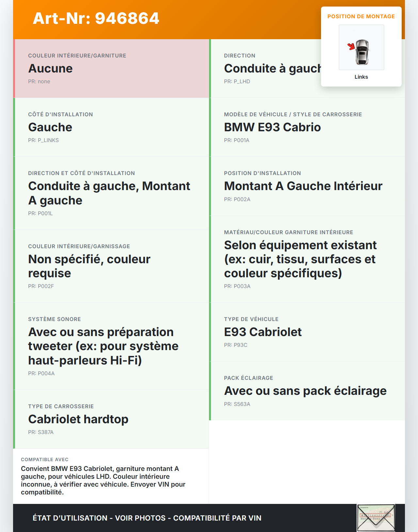The height and width of the screenshot is (532, 418).
Task: Select the "Cabriolet hardtop" body type card
Action: (x=111, y=419)
